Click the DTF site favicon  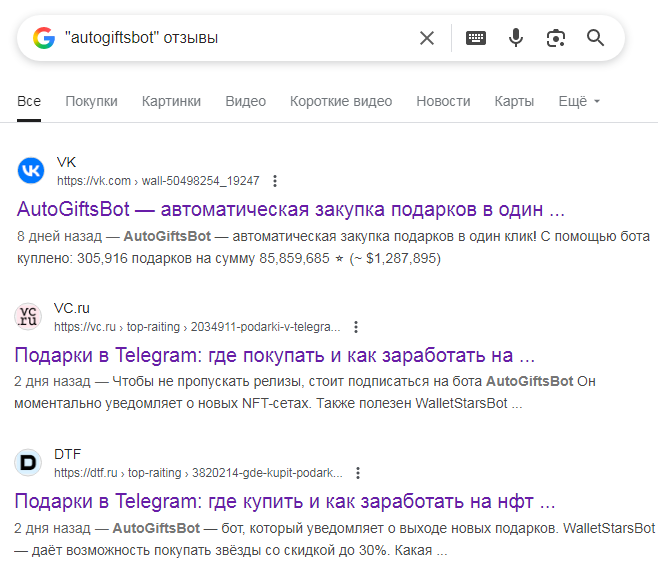(x=29, y=463)
